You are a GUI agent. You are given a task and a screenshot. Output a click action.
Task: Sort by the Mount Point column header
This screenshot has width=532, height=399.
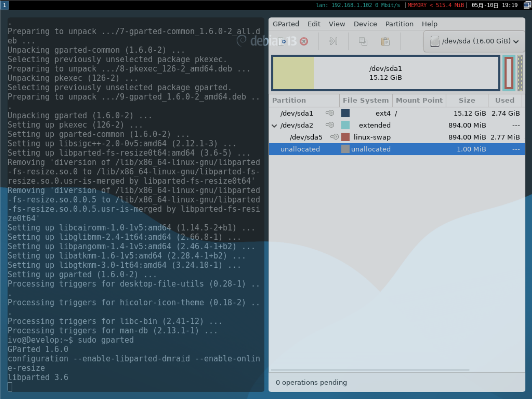(419, 100)
